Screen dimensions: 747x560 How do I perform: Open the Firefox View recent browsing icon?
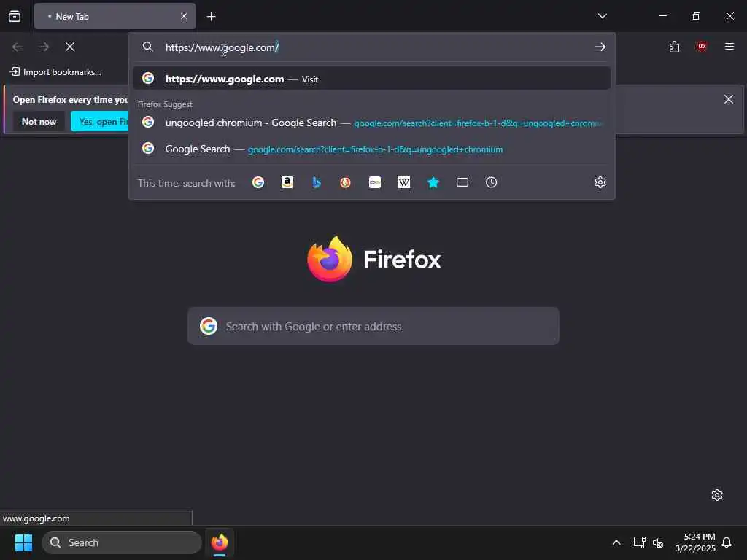[x=15, y=16]
